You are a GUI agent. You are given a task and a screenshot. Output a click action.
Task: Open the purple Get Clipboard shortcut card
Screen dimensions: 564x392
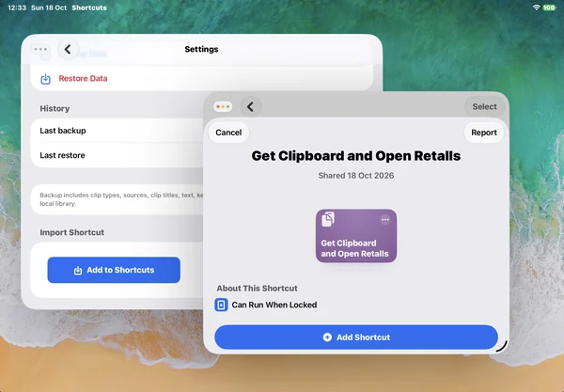(x=356, y=236)
